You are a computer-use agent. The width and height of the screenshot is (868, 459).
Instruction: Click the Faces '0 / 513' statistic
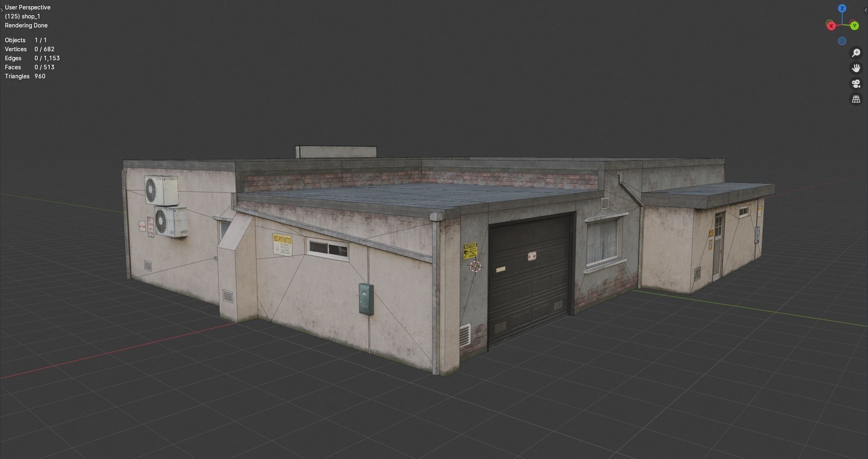click(x=44, y=67)
